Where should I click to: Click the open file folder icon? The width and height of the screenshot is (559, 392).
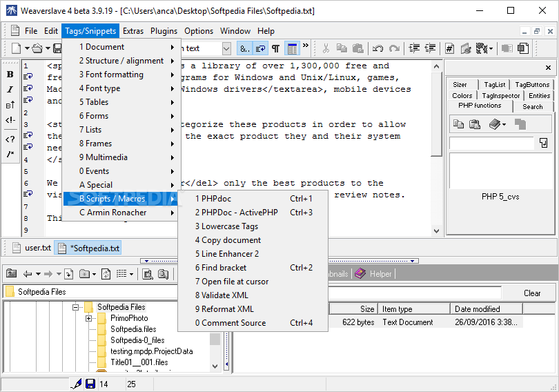(x=37, y=48)
